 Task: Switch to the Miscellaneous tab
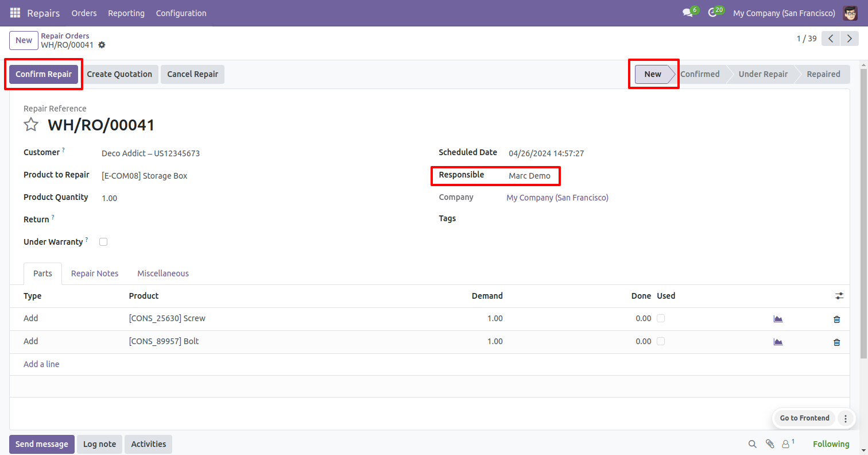coord(163,273)
